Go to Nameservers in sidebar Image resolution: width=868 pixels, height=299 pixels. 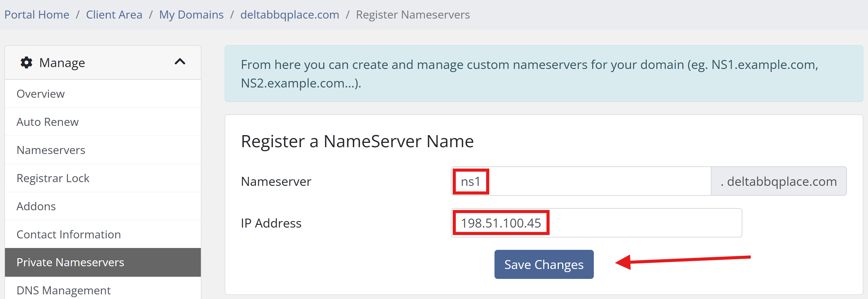[x=51, y=150]
